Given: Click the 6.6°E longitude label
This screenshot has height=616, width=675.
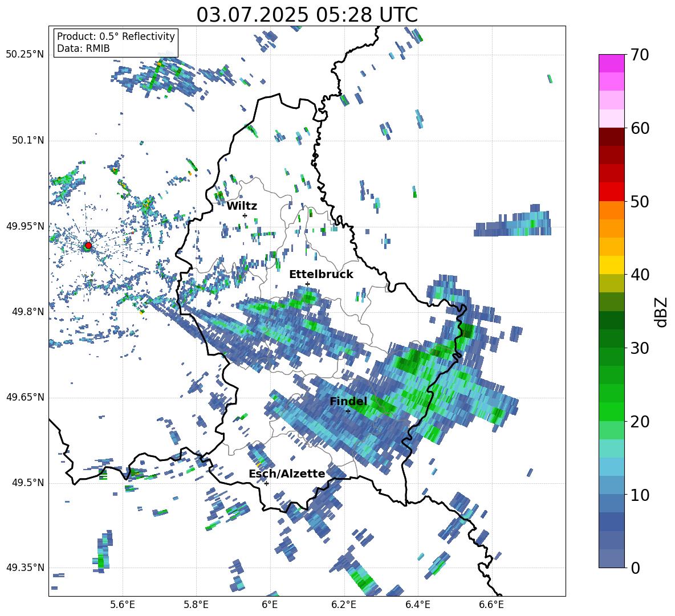Looking at the screenshot, I should click(x=491, y=605).
